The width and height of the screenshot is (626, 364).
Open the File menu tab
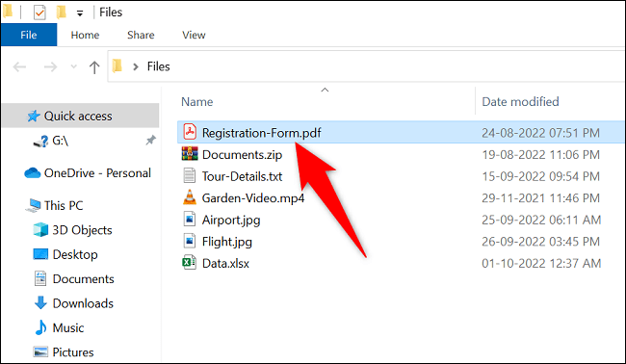click(29, 35)
